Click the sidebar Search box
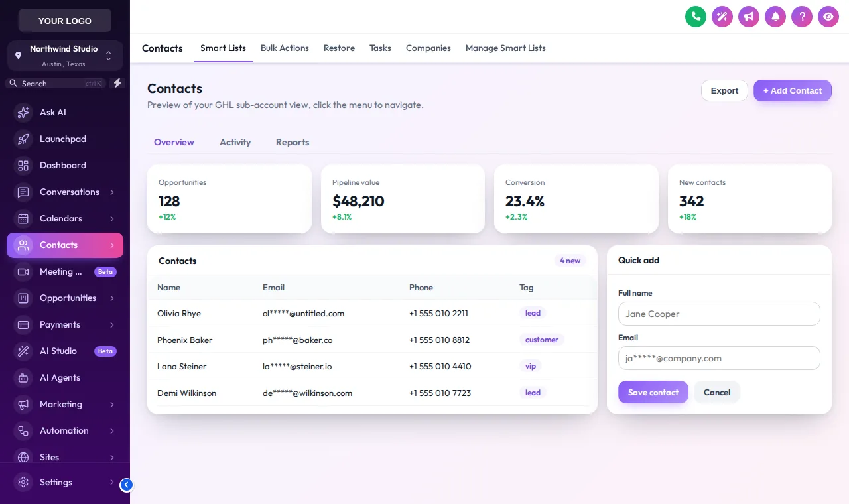Screen dimensions: 849x504 pos(56,84)
